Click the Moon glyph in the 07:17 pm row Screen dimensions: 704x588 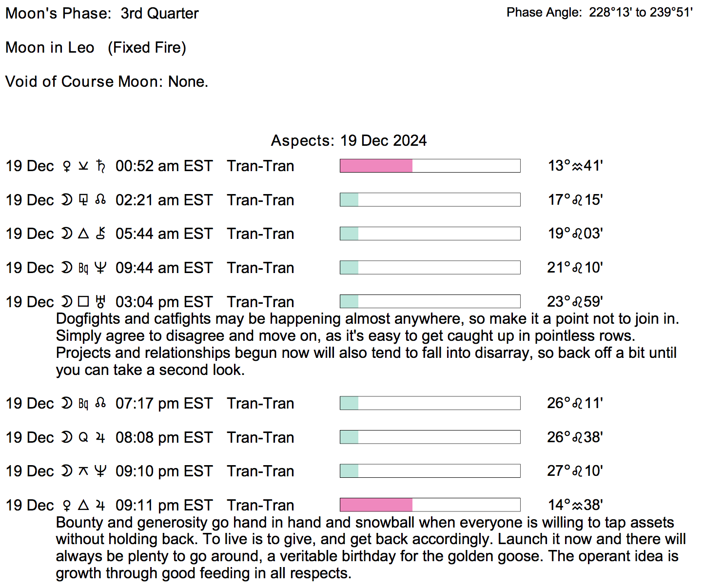coord(67,403)
